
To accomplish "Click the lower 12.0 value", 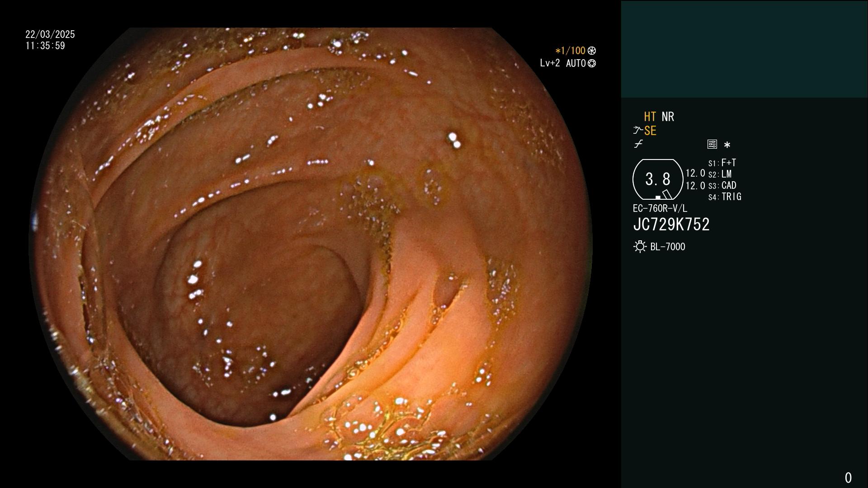I will click(x=695, y=185).
